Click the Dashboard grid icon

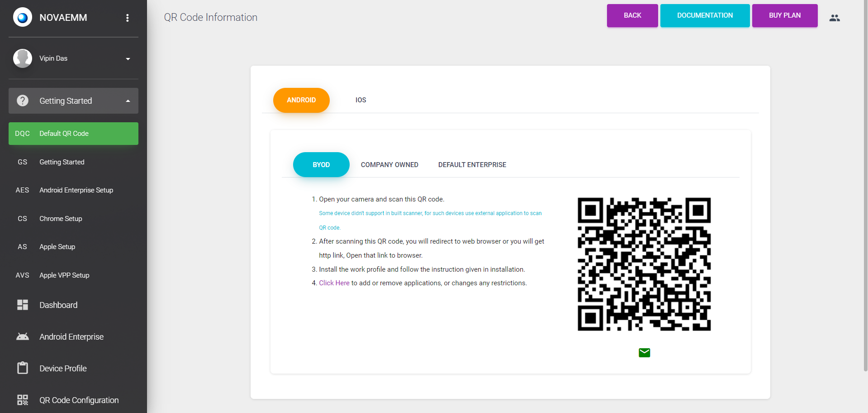point(23,305)
